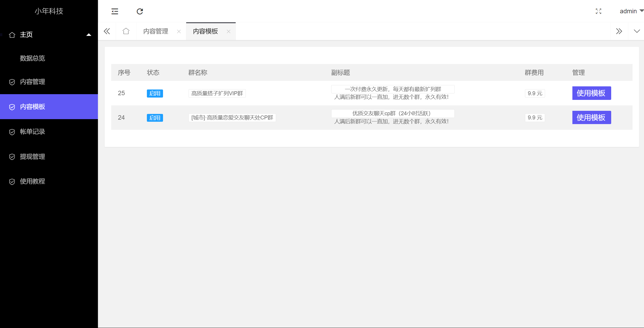The height and width of the screenshot is (328, 644).
Task: Toggle the 启用 status on row 24
Action: click(x=155, y=118)
